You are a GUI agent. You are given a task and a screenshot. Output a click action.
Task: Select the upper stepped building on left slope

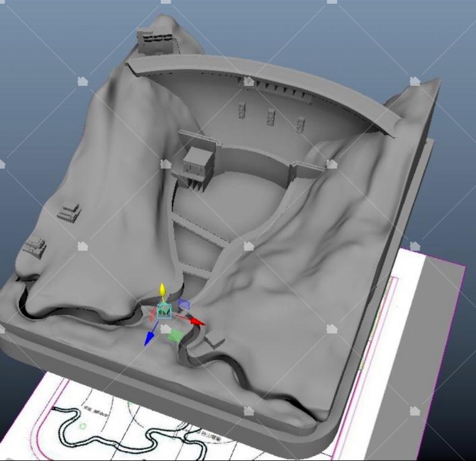pos(70,212)
